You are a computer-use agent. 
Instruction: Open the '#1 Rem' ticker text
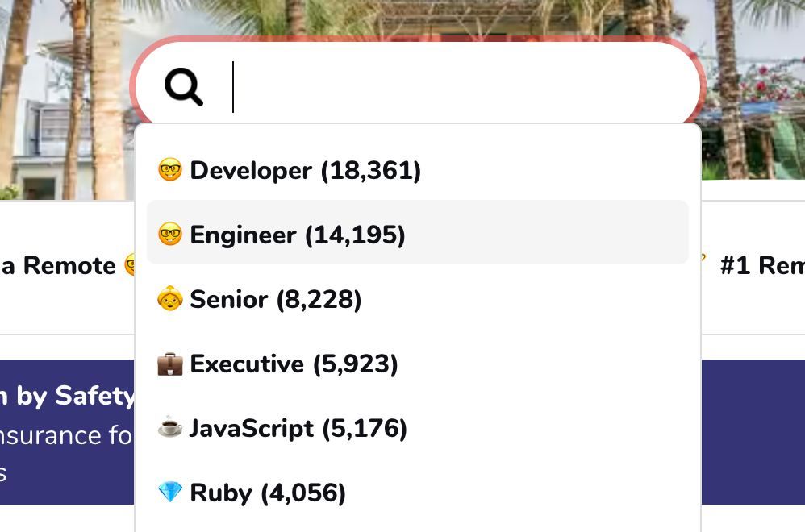(x=761, y=266)
